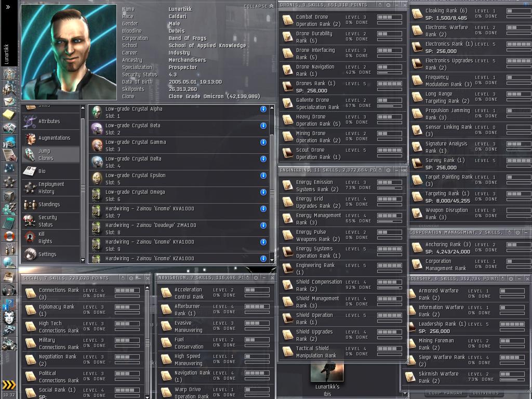
Task: Open the EVE Mail envelope icon
Action: 9,101
